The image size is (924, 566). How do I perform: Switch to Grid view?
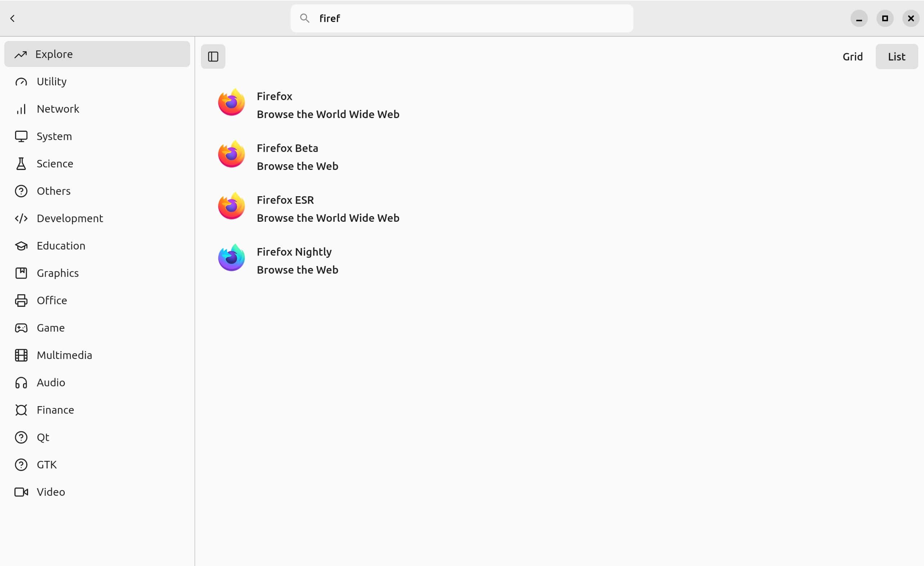coord(852,57)
